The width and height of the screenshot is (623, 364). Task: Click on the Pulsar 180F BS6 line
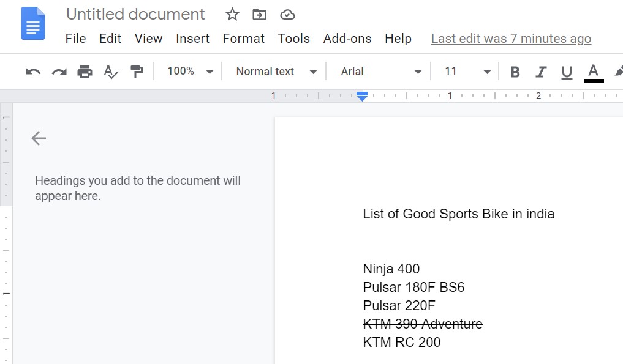pos(413,287)
